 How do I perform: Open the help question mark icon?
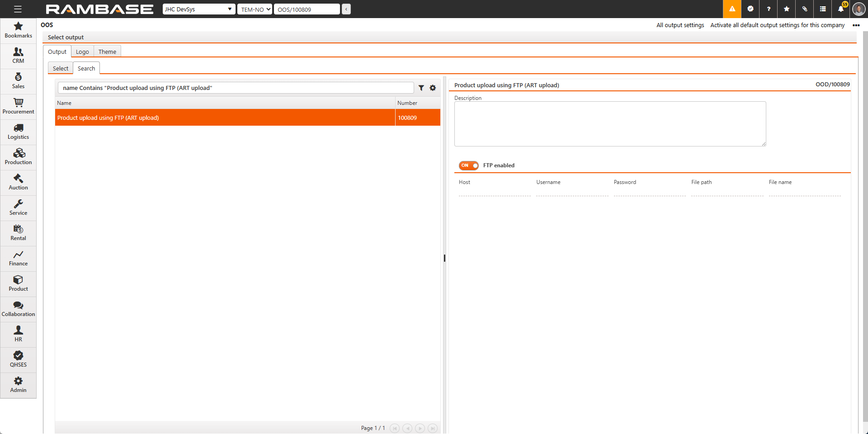769,9
